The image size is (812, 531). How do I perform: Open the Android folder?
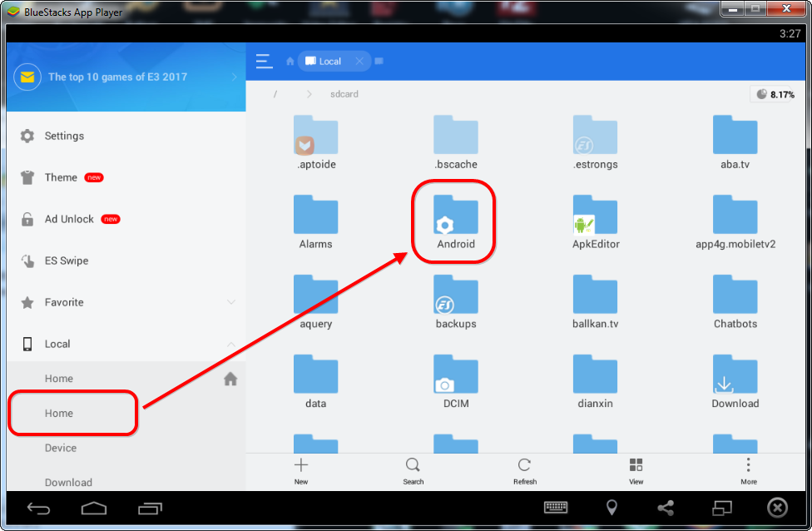coord(455,221)
